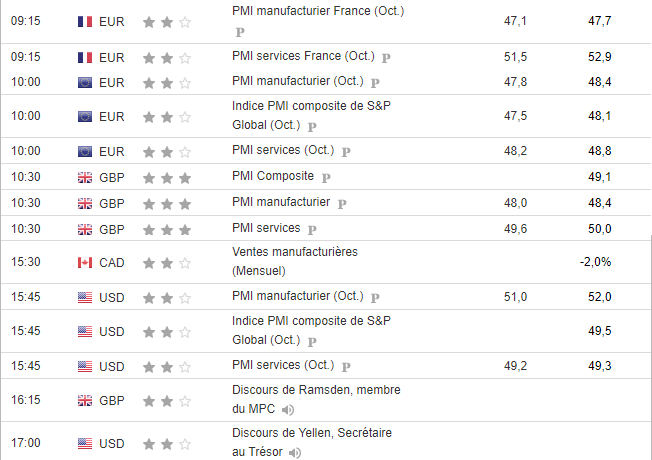Open the GBP PMI Composite event link
652x460 pixels.
pos(272,176)
